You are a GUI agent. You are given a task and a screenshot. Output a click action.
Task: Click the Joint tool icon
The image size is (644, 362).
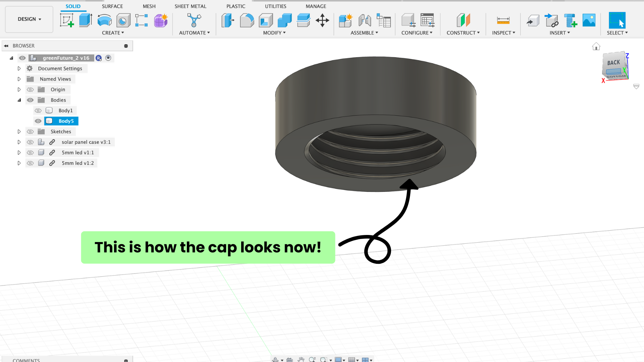[x=365, y=20]
